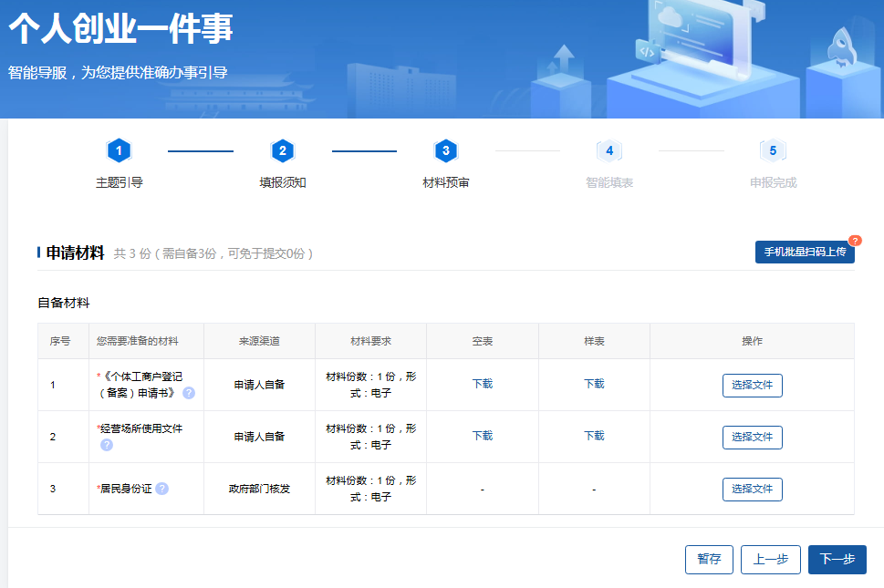Download sample form for 经营场所使用文件

pos(594,436)
